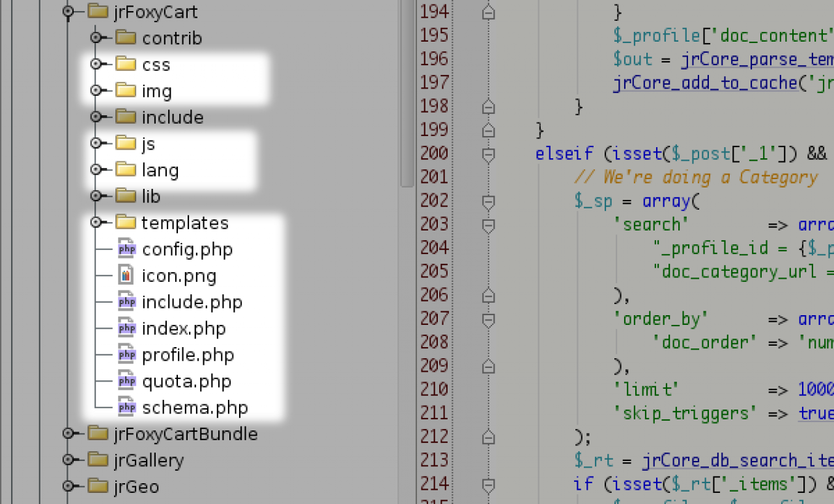Select index.php in the project tree
Viewport: 834px width, 504px height.
point(183,328)
